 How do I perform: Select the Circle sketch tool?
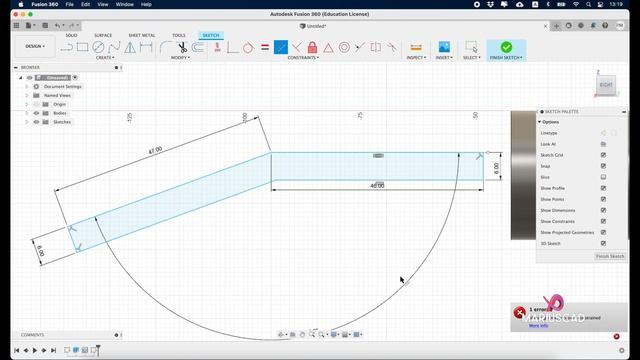pos(98,47)
